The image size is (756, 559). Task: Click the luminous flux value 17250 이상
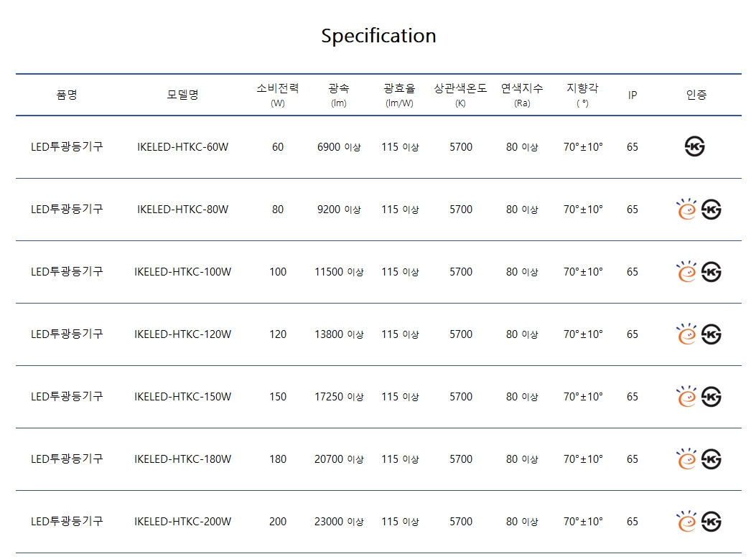coord(339,397)
